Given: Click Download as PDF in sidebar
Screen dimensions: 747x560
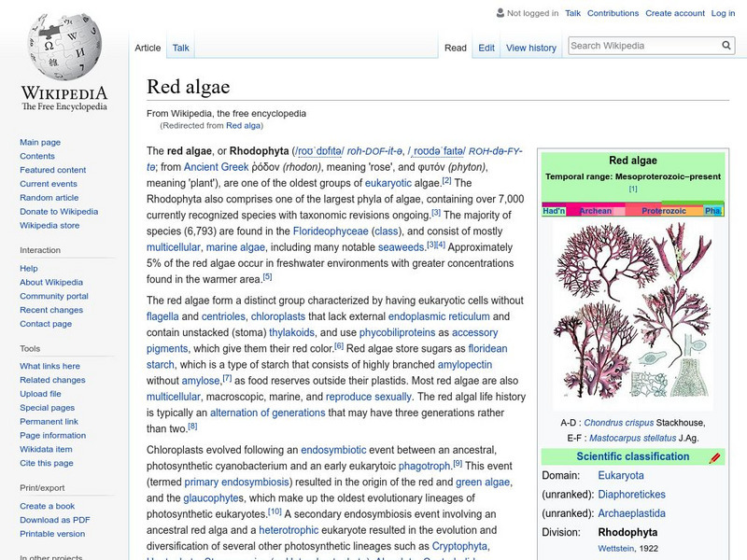Looking at the screenshot, I should click(x=55, y=520).
